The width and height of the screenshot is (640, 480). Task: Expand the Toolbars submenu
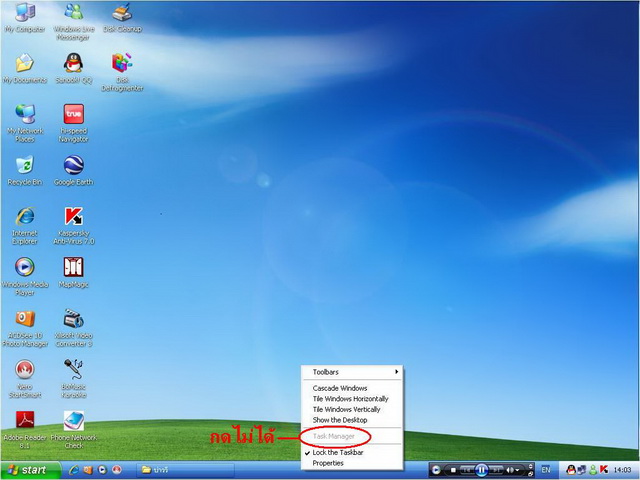pos(352,372)
